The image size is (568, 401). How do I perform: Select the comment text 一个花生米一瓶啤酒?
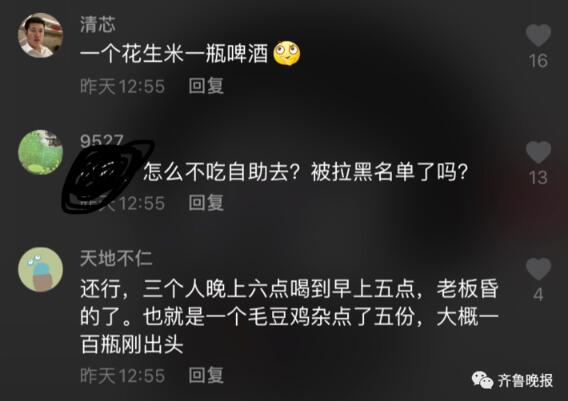pyautogui.click(x=174, y=54)
